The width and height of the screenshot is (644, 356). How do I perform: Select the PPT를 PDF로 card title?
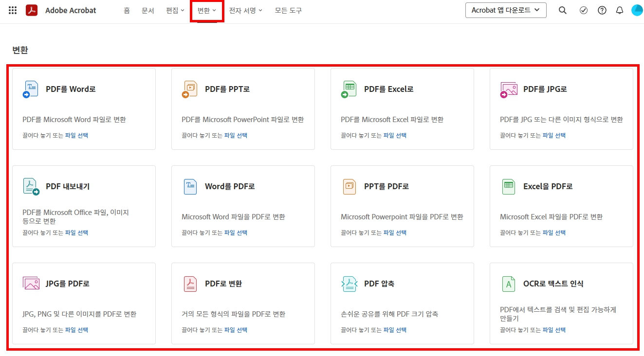click(386, 186)
